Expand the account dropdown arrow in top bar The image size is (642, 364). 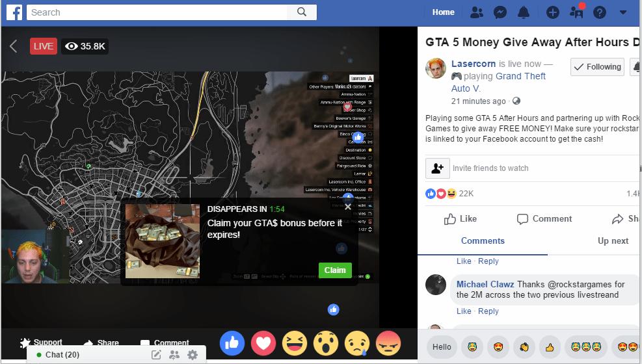[622, 12]
